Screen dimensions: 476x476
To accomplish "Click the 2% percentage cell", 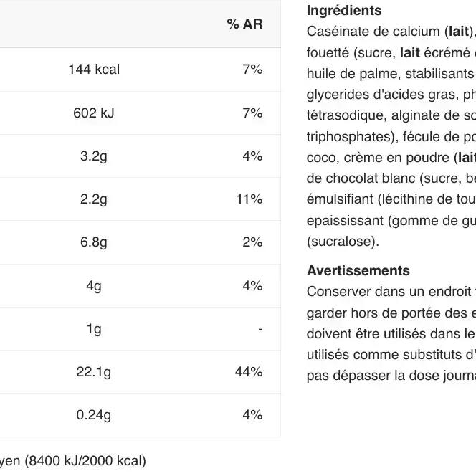I will 252,242.
